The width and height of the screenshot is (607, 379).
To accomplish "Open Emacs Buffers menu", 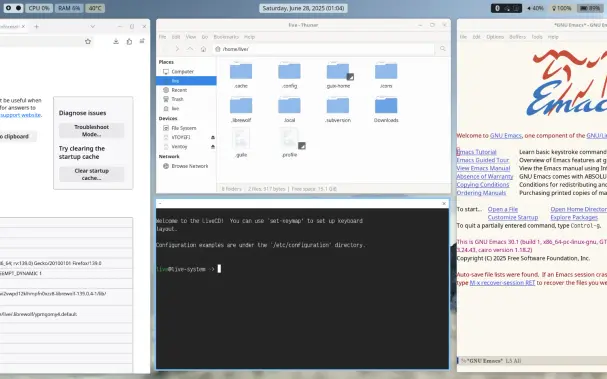I will pyautogui.click(x=518, y=37).
